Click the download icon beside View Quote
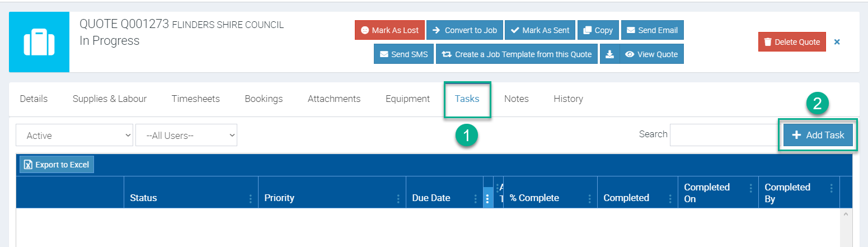This screenshot has height=247, width=868. (x=609, y=54)
